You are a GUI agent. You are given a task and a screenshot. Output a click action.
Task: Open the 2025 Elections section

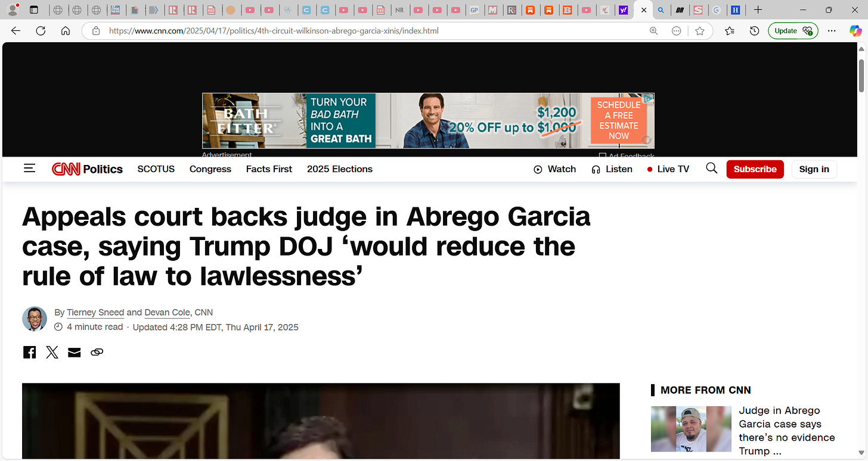pos(340,169)
